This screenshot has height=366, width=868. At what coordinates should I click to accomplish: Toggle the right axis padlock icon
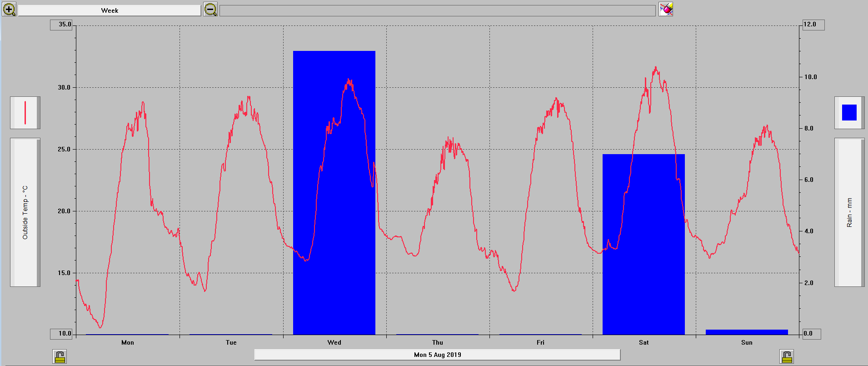(787, 356)
